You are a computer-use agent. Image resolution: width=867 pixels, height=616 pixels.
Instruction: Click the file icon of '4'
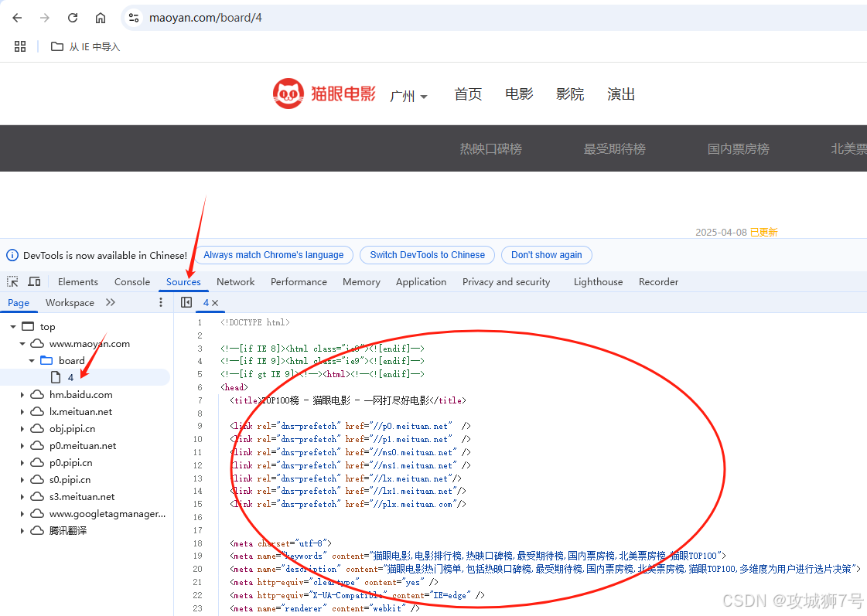tap(55, 377)
